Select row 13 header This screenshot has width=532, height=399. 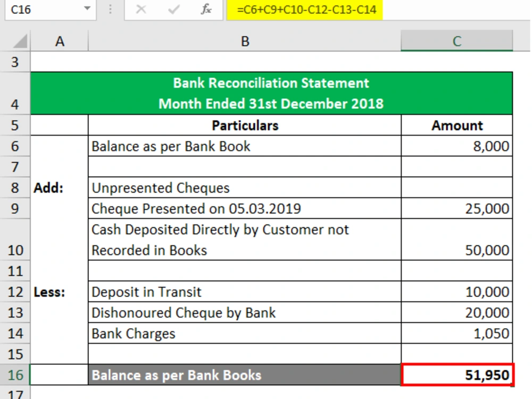pyautogui.click(x=15, y=312)
